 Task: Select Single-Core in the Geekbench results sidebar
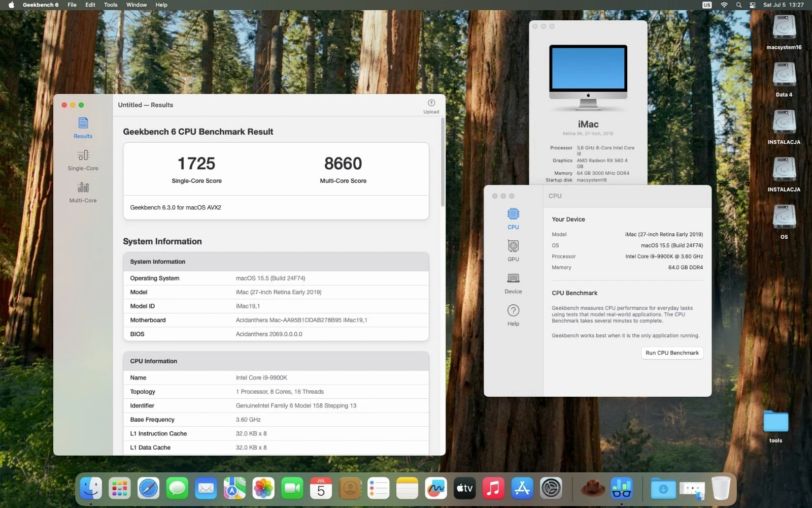point(83,160)
